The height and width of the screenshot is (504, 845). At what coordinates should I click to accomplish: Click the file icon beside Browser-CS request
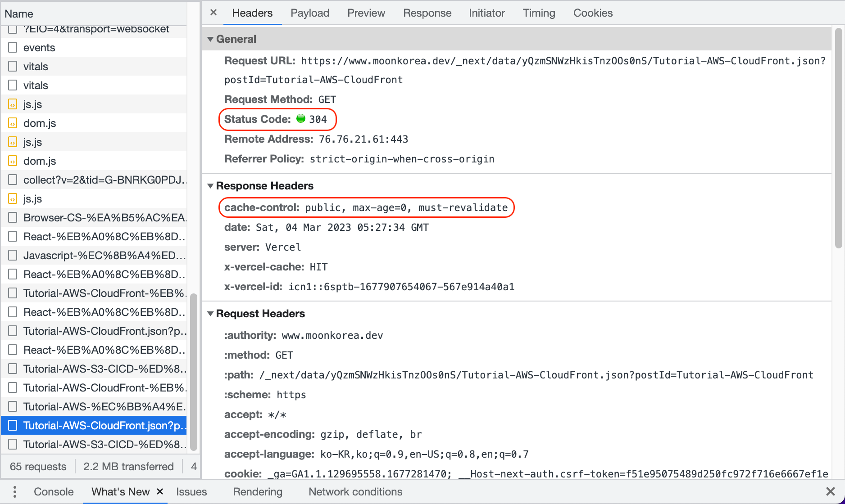(x=12, y=217)
